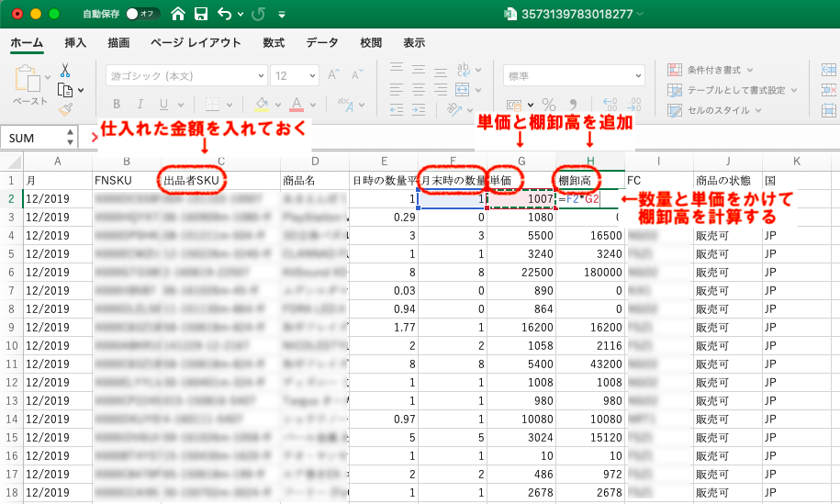Toggle the 自動保存 autosave switch
This screenshot has width=840, height=504.
tap(142, 15)
